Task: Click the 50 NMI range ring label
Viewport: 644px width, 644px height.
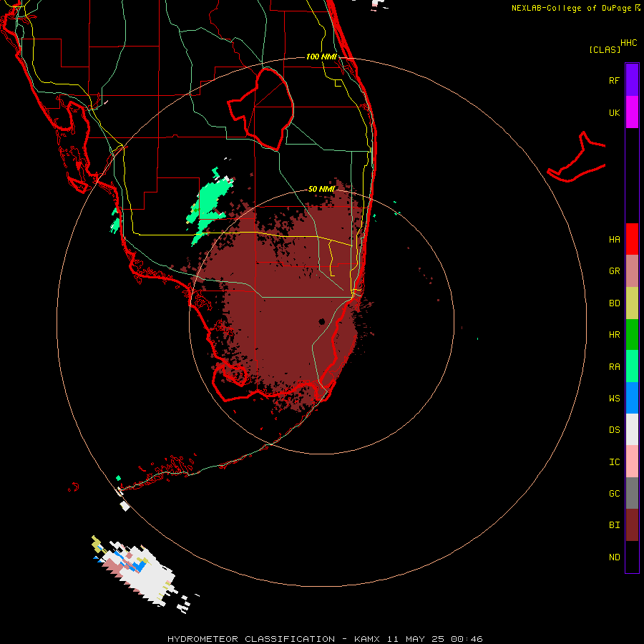Action: [321, 189]
